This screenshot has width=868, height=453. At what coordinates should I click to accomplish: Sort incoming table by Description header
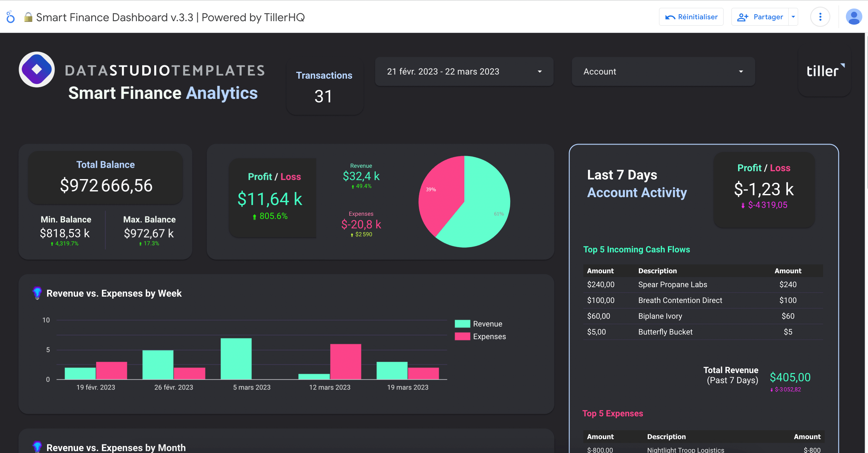click(657, 271)
